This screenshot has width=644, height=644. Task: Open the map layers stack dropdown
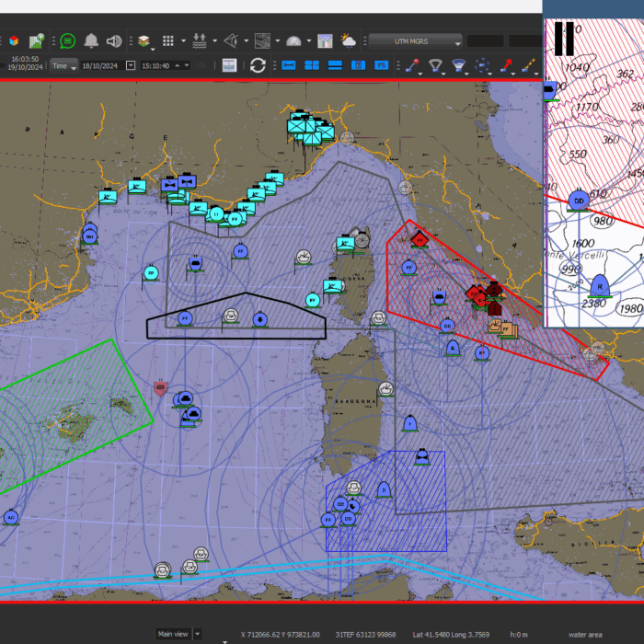[x=146, y=40]
